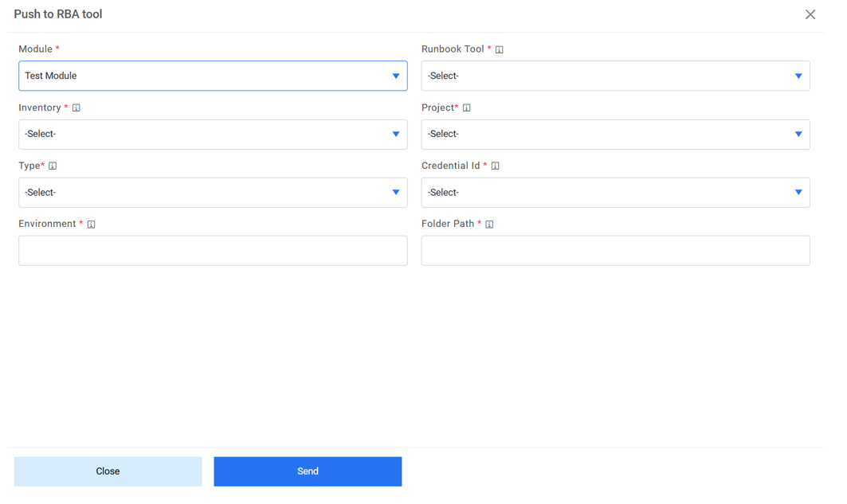Expand the Project dropdown list
847x504 pixels.
click(x=615, y=135)
